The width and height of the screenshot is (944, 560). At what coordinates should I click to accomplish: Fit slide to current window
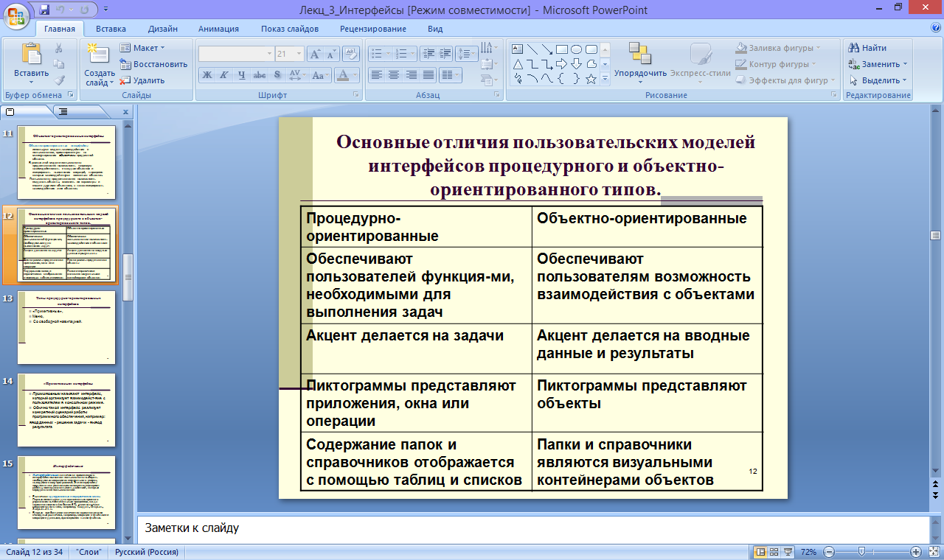click(934, 552)
